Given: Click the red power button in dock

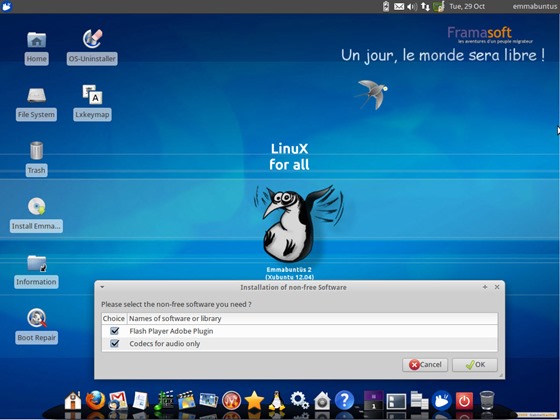Looking at the screenshot, I should (x=464, y=401).
